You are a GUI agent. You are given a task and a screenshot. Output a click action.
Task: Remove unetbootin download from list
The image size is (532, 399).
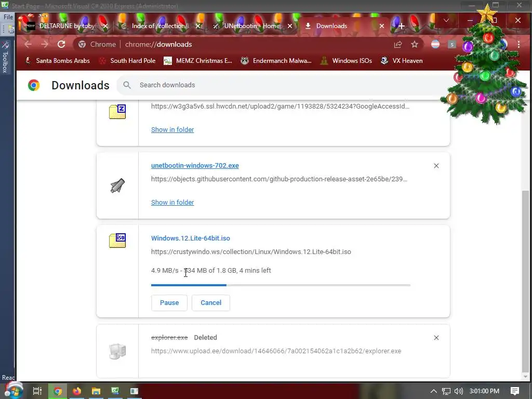(x=436, y=166)
